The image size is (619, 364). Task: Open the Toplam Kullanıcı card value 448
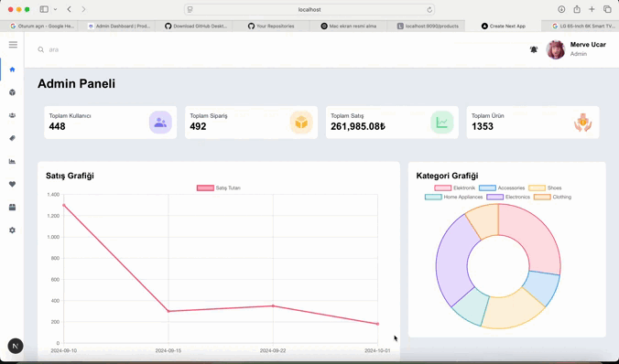coord(58,126)
